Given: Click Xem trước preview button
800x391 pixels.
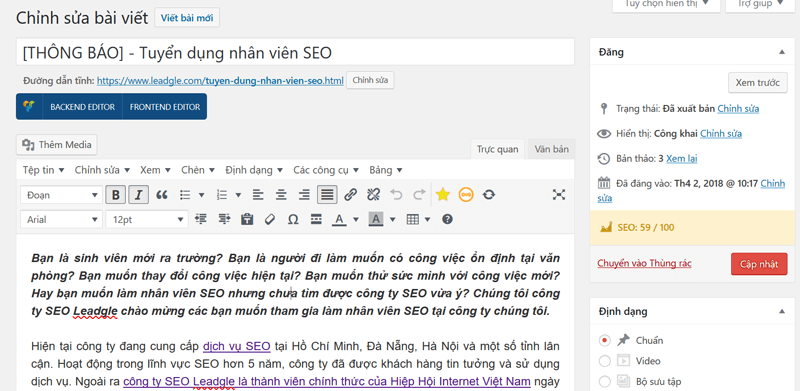Looking at the screenshot, I should coord(757,83).
